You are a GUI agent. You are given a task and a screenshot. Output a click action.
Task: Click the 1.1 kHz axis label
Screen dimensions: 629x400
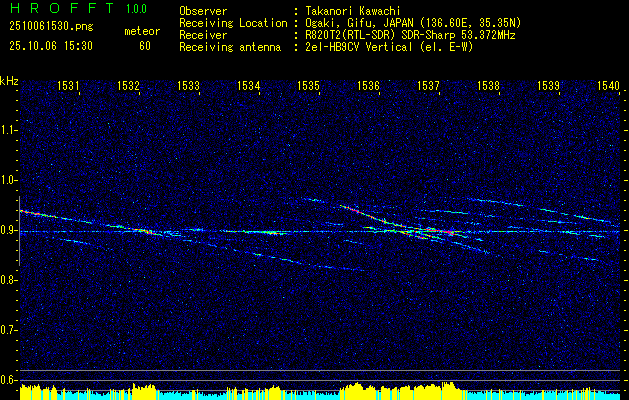(7, 130)
